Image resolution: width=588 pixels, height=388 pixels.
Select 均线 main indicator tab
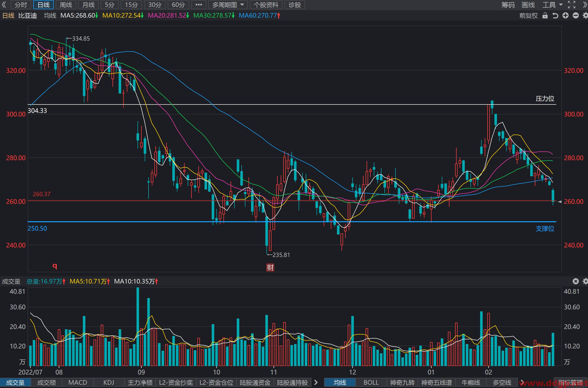[x=340, y=382]
